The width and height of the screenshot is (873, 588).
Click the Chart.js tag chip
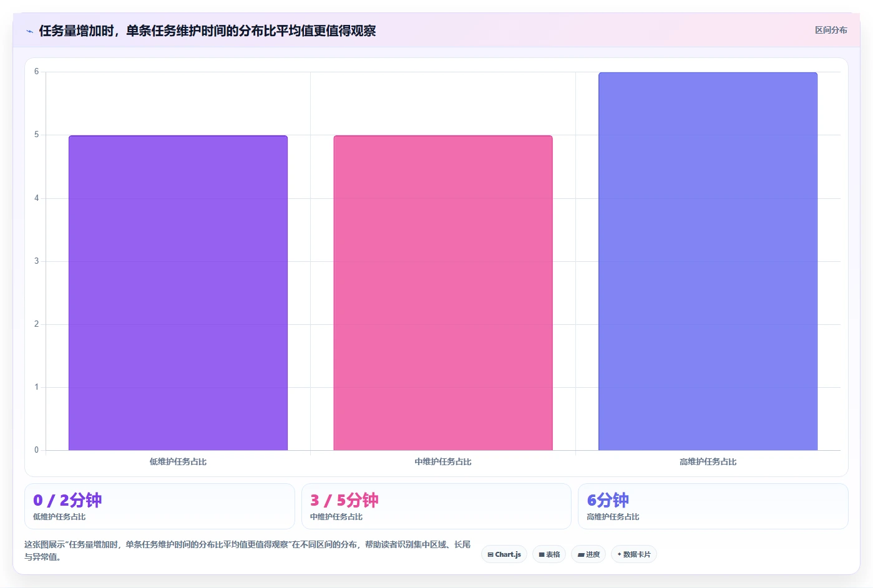(504, 554)
